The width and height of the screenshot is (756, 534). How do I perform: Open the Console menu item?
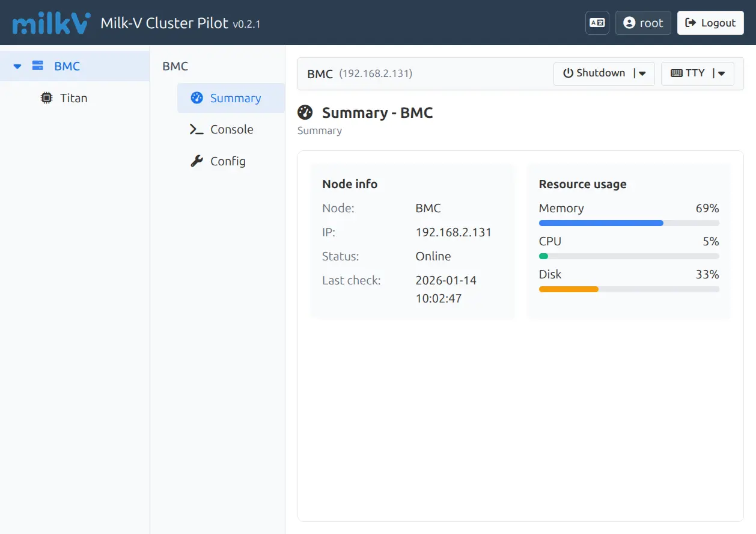(x=231, y=129)
